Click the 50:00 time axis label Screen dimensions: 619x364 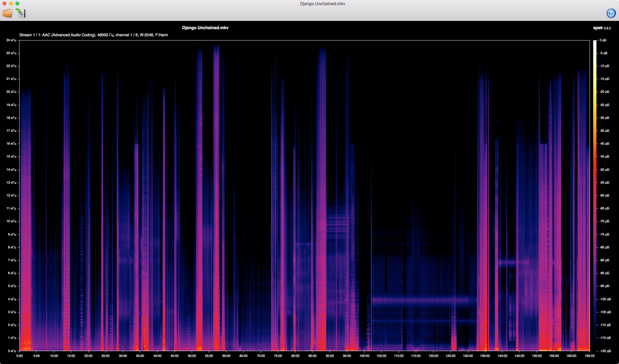[x=192, y=356]
